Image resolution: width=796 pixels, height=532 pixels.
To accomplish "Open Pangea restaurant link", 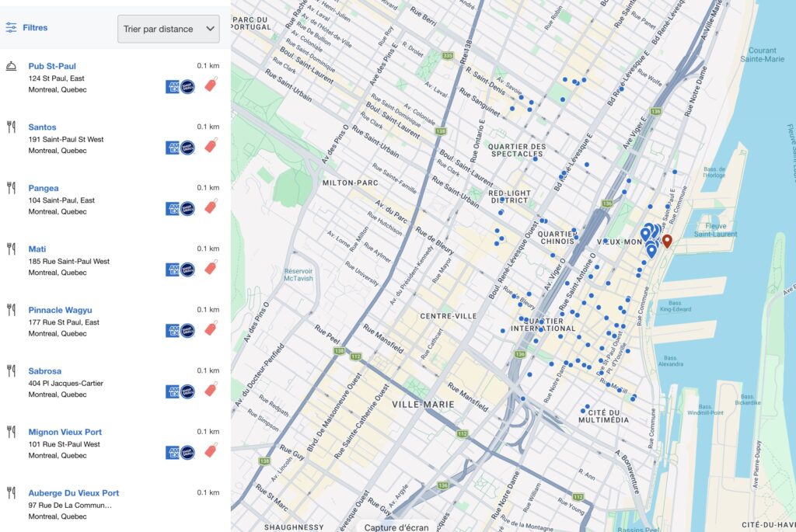I will tap(44, 188).
